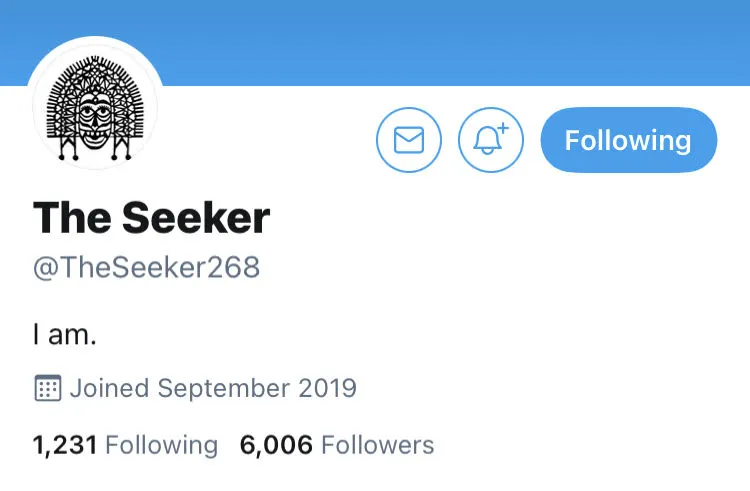The height and width of the screenshot is (491, 750).
Task: Turn on notifications with bell icon
Action: tap(490, 140)
